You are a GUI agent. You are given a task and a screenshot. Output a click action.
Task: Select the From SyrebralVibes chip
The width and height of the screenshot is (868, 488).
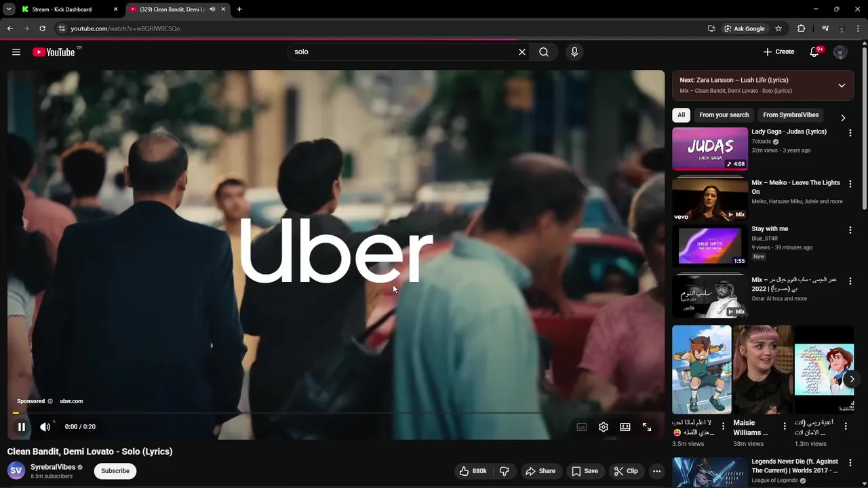tap(791, 115)
